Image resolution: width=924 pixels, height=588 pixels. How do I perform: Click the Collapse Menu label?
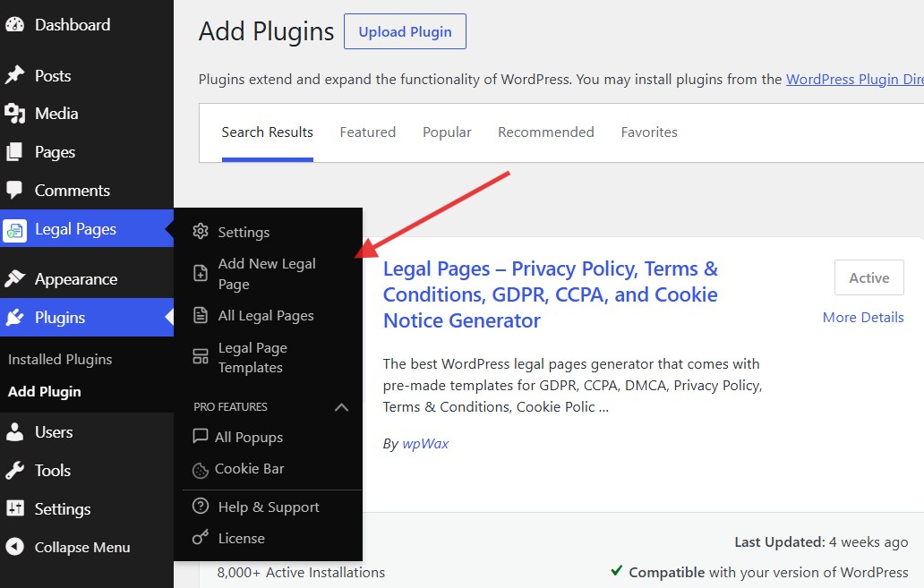pos(81,548)
